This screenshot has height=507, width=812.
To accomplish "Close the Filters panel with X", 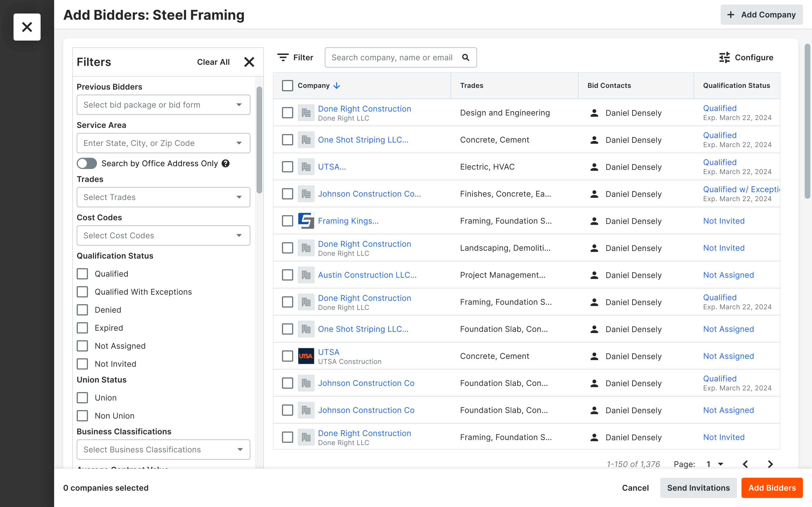I will pos(249,62).
